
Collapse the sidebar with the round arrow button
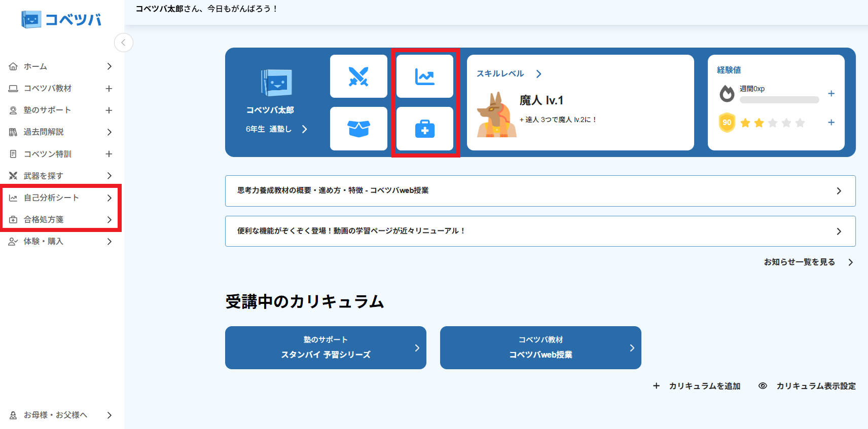pos(124,43)
